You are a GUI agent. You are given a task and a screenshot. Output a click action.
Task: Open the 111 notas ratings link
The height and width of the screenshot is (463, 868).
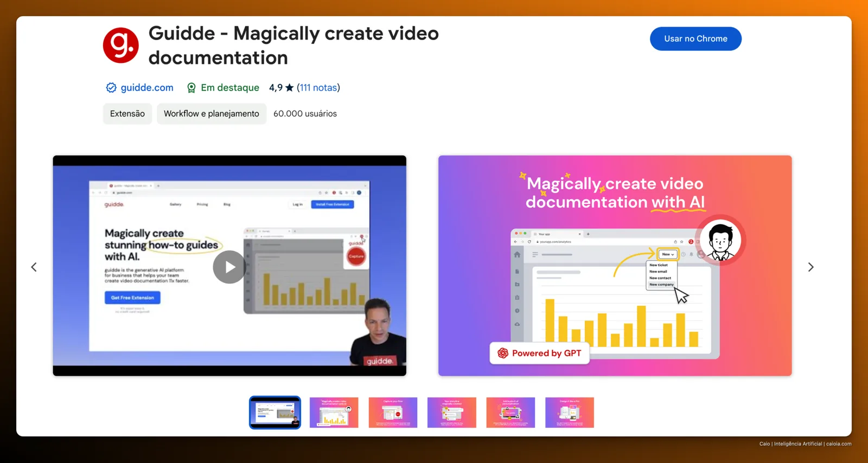click(318, 88)
